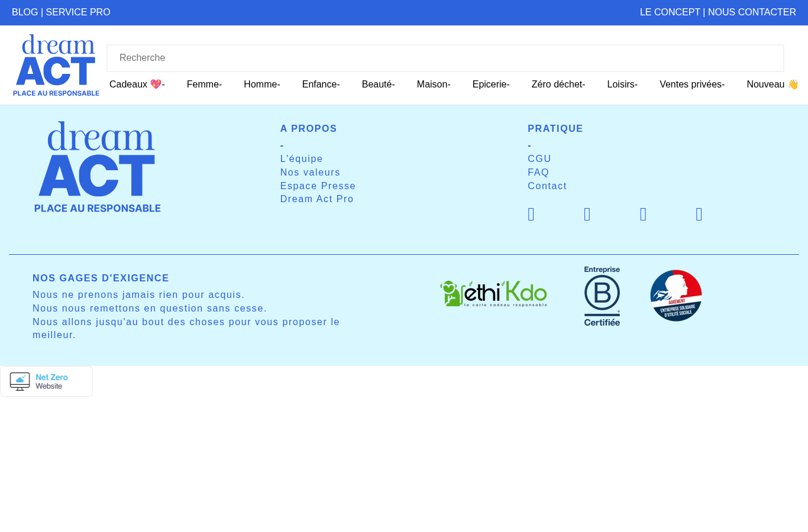Click the first social media icon
The image size is (808, 532).
531,215
